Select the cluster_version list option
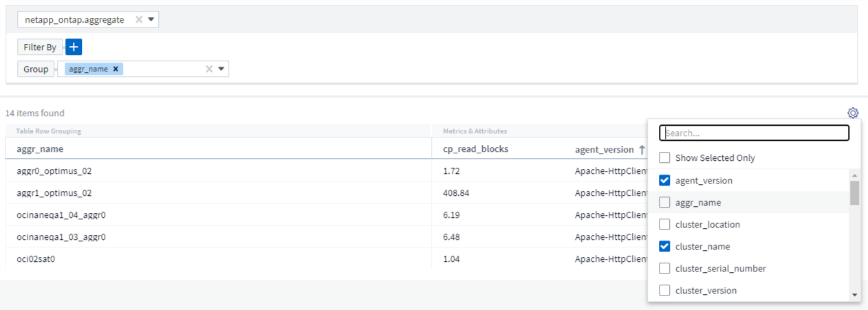 706,290
